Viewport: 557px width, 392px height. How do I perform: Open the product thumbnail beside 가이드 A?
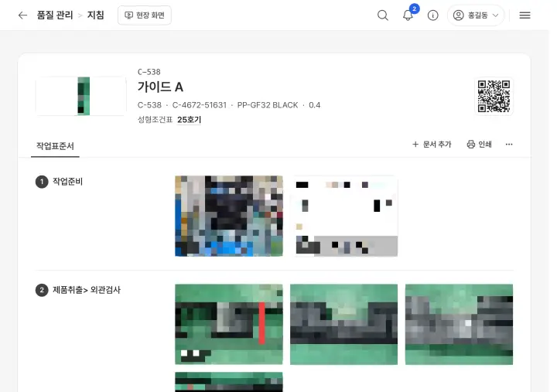click(x=81, y=96)
